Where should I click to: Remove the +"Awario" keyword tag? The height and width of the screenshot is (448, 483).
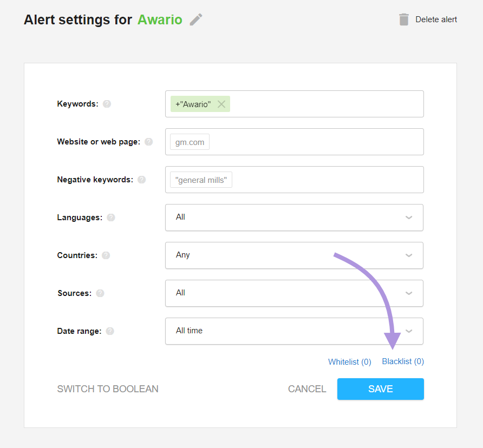tap(221, 104)
